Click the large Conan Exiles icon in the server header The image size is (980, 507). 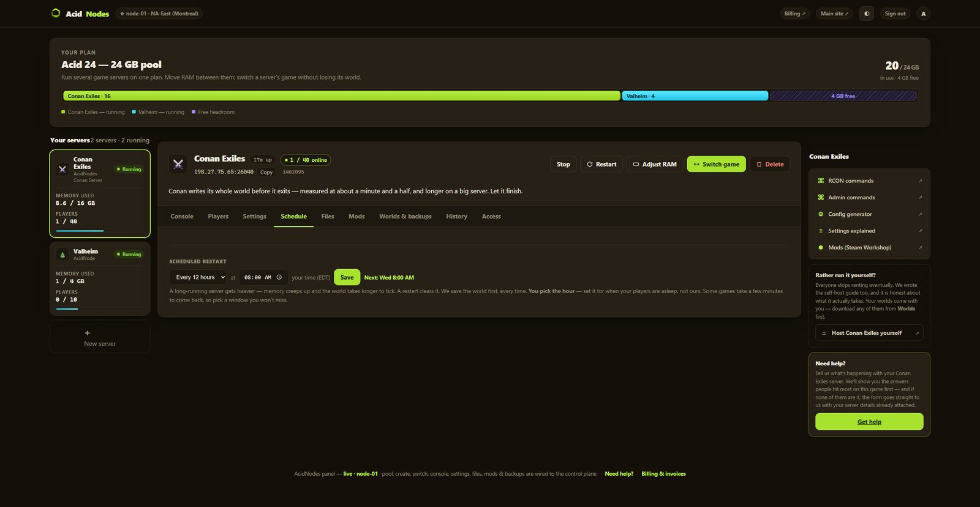click(x=178, y=164)
